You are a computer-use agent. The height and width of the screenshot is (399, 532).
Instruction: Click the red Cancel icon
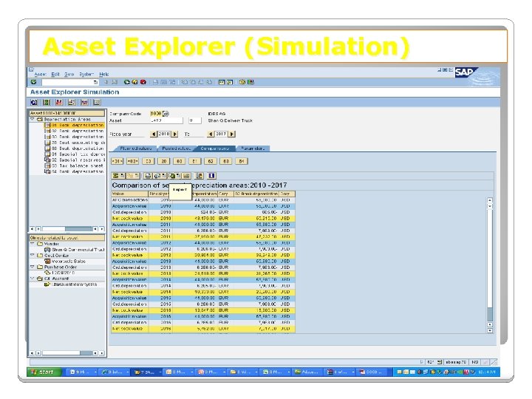(143, 82)
